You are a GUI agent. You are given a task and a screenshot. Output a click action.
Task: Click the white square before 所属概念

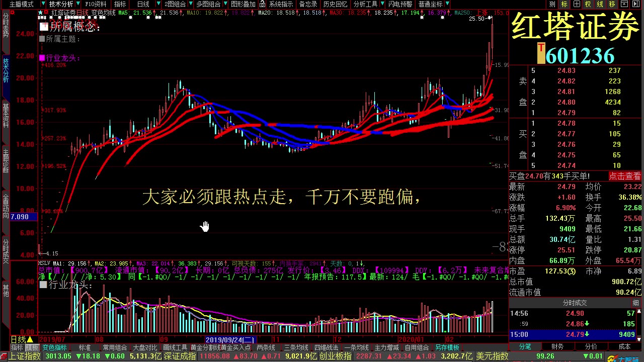pyautogui.click(x=44, y=27)
